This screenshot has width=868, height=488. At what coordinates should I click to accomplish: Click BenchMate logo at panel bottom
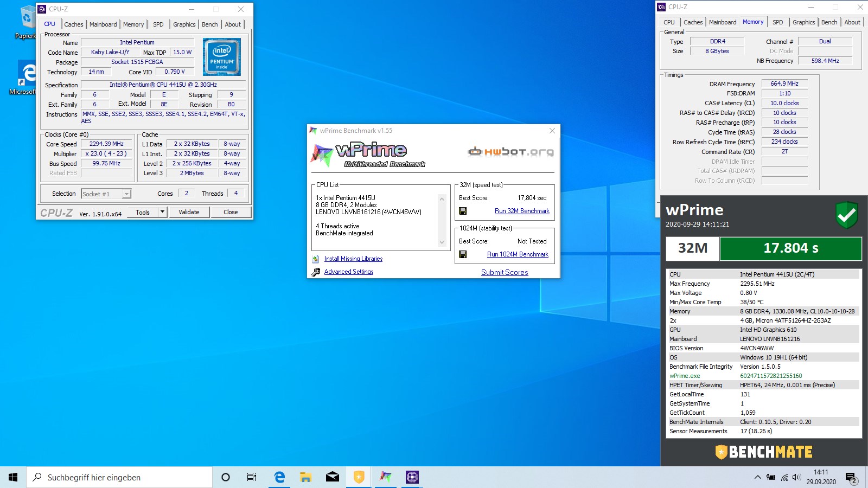[x=764, y=452]
